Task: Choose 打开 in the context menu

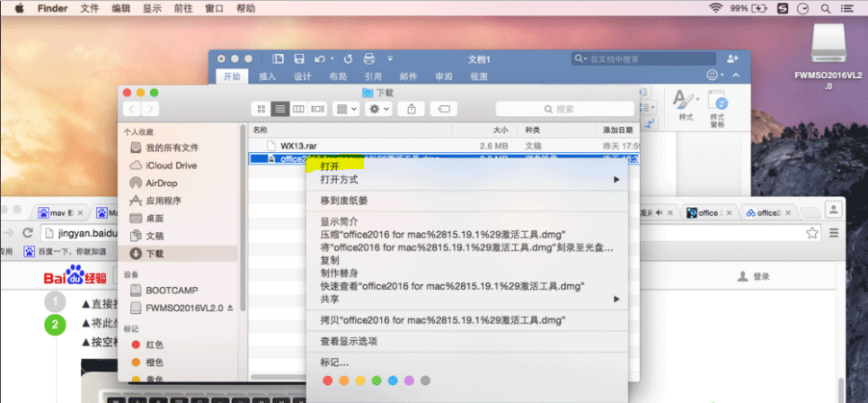Action: (x=330, y=166)
